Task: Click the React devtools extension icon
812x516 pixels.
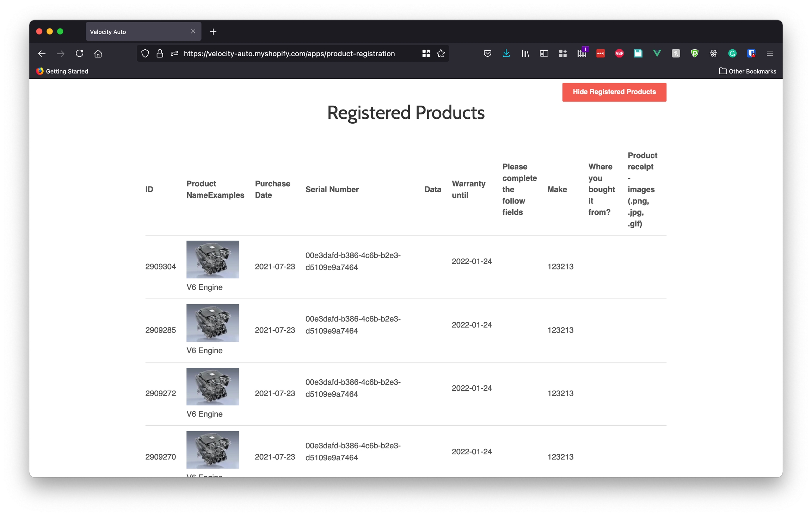Action: tap(713, 54)
